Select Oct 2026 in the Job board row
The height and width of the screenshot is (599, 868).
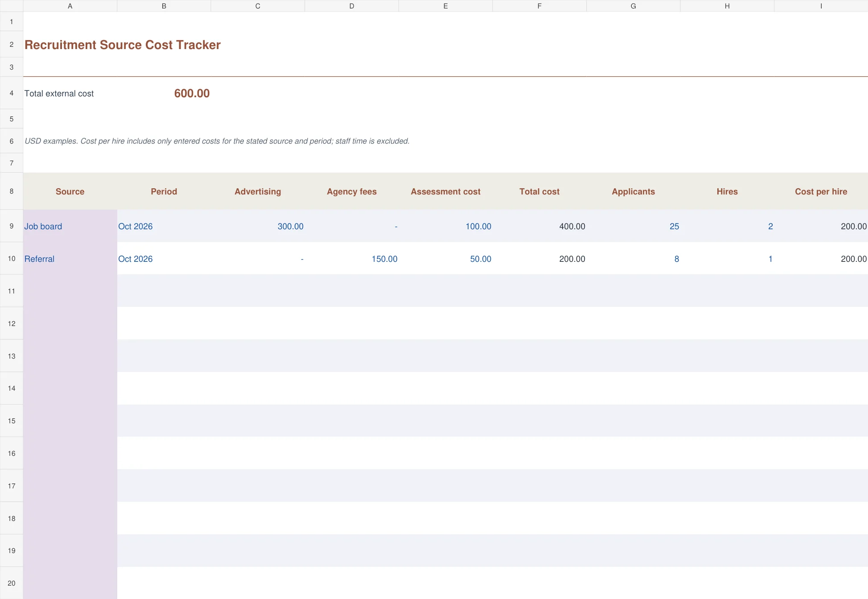coord(164,226)
